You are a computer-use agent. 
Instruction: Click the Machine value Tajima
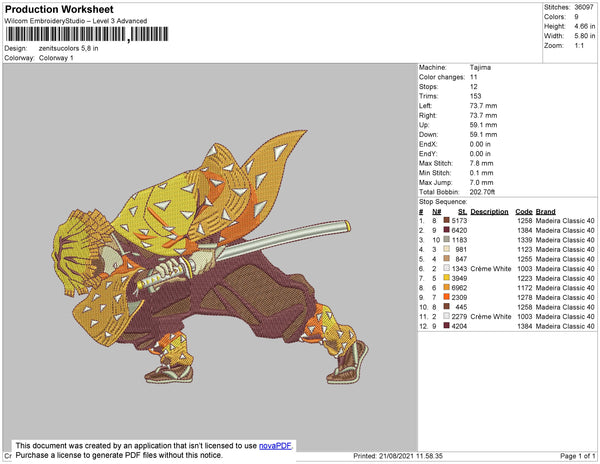tap(480, 67)
